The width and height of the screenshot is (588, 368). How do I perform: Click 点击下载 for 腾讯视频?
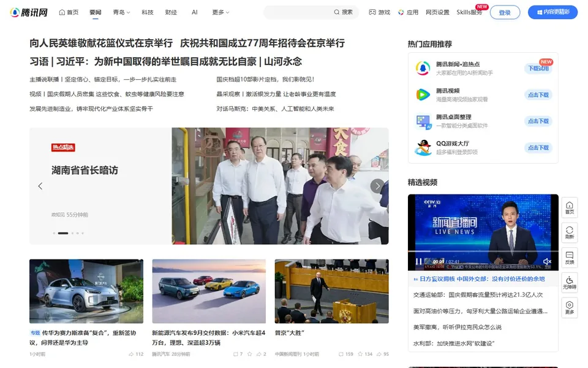pos(538,95)
